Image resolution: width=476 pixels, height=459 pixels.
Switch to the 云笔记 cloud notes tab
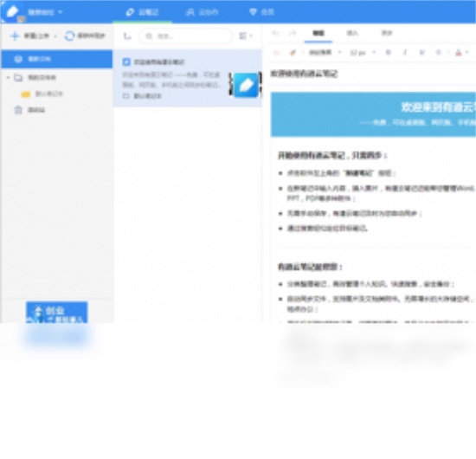pos(142,12)
